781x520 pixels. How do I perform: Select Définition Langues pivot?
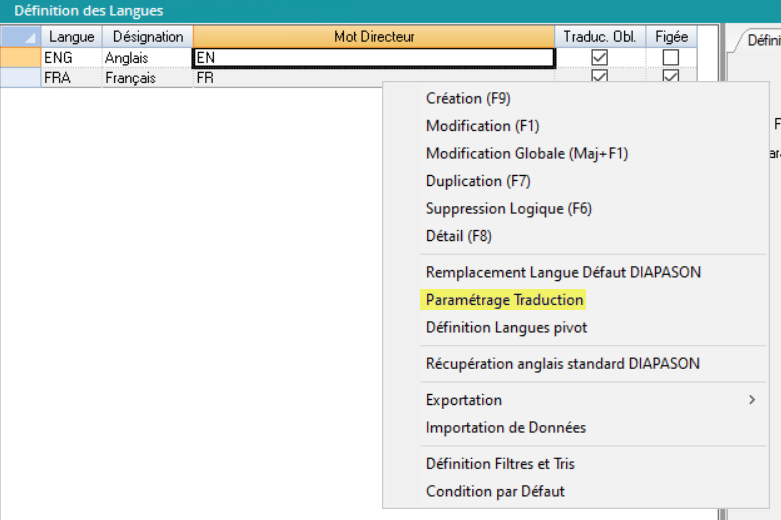pyautogui.click(x=506, y=328)
